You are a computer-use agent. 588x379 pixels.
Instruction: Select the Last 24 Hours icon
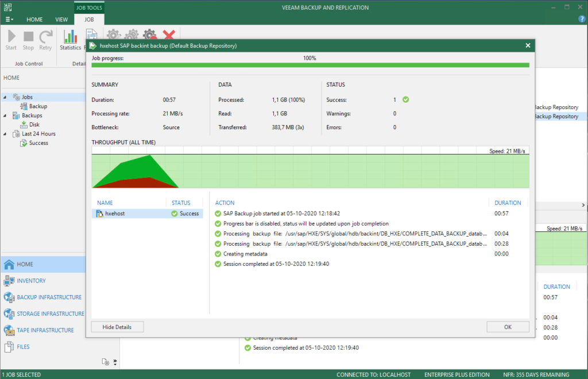tap(16, 134)
